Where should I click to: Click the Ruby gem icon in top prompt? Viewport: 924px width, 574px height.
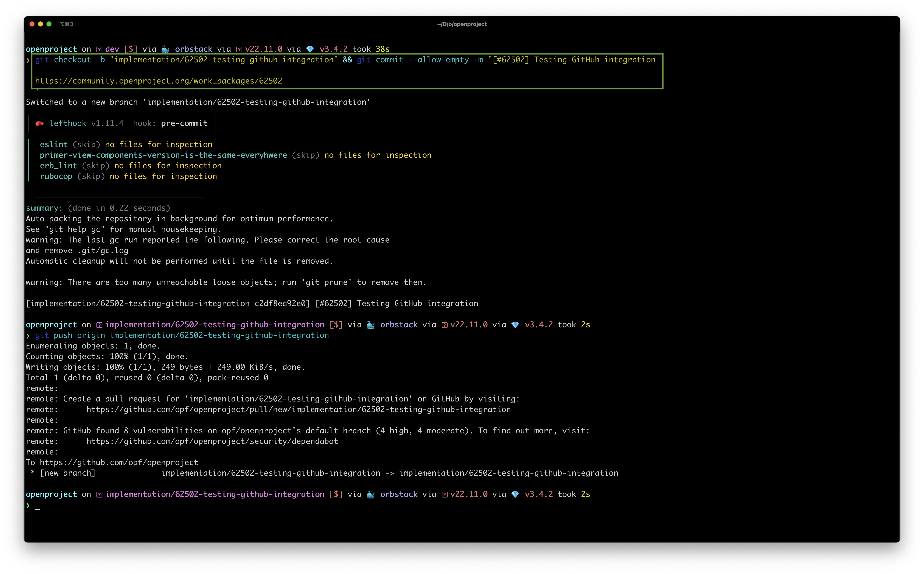310,49
